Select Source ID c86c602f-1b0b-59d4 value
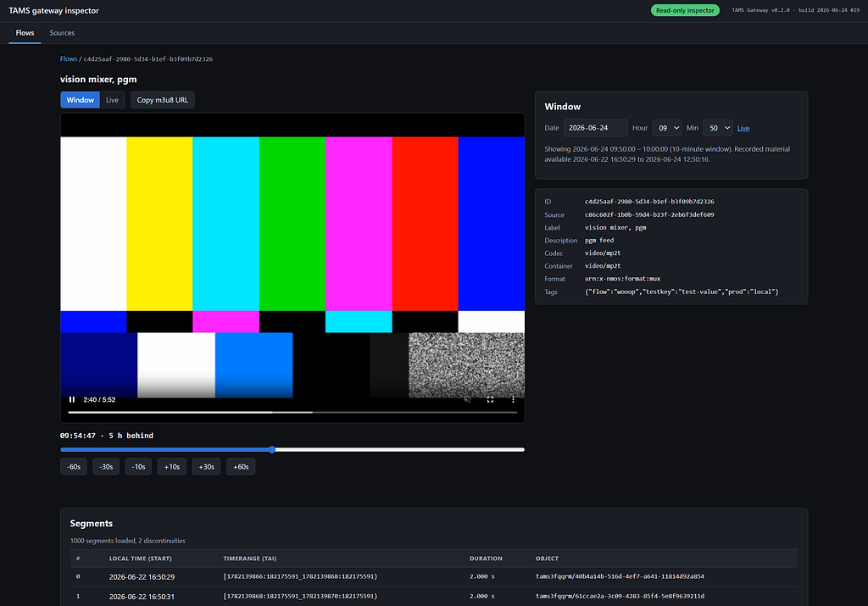Screen dimensions: 868x606 point(649,214)
